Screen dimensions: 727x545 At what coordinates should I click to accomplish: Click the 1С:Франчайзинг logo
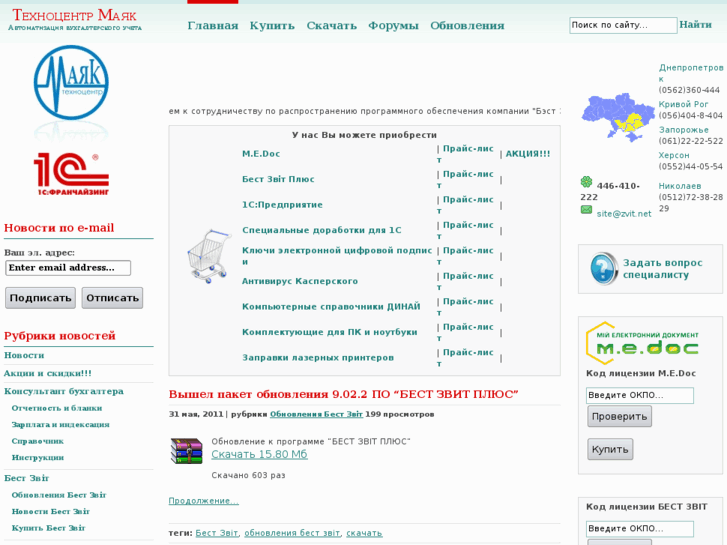point(71,174)
